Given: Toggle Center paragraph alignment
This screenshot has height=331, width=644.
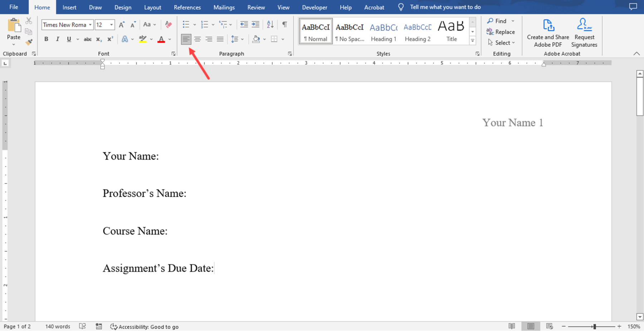Looking at the screenshot, I should [197, 39].
